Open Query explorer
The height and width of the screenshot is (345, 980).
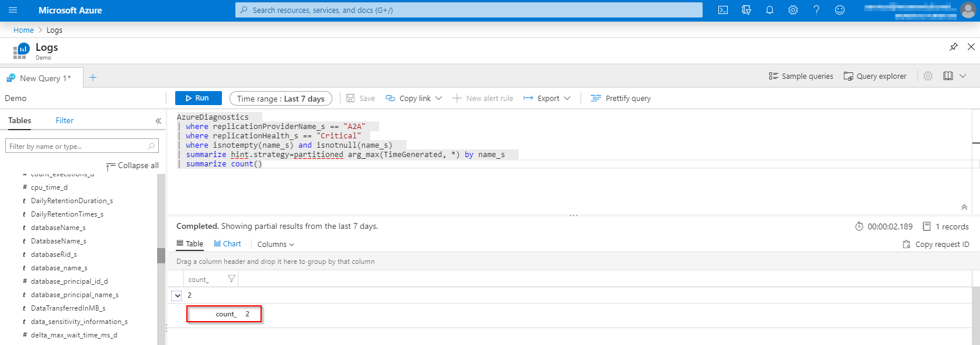click(875, 76)
